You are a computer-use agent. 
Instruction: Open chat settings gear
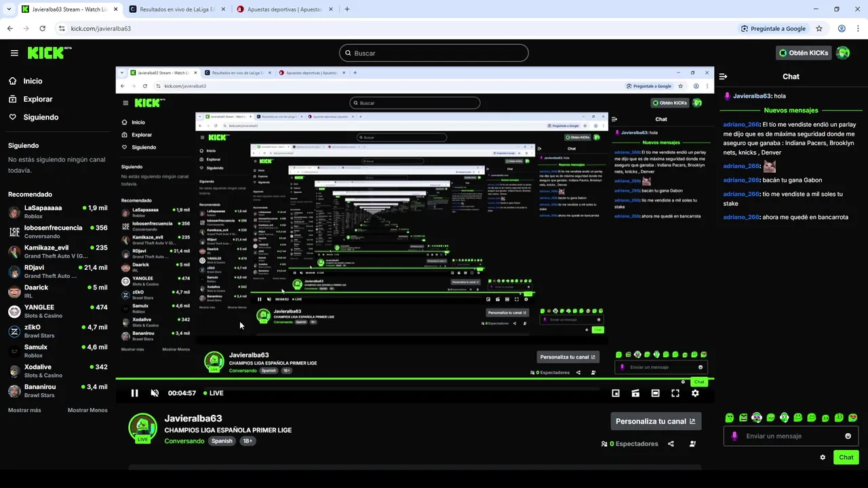click(x=823, y=457)
